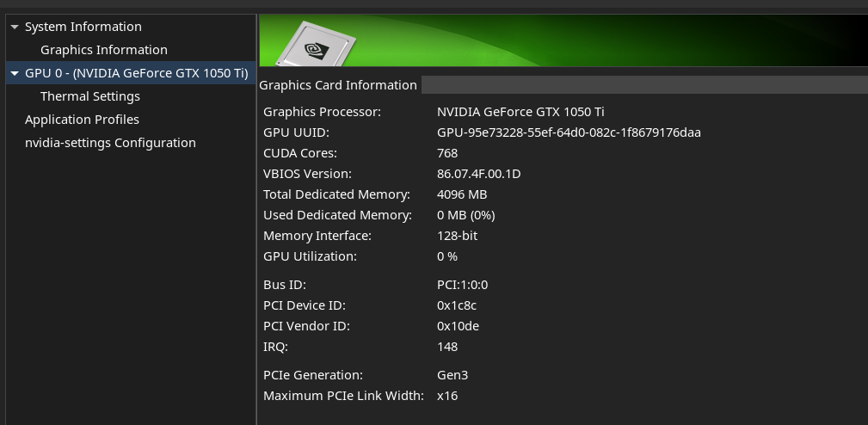The image size is (868, 425).
Task: Collapse the System Information tree arrow
Action: pos(15,27)
